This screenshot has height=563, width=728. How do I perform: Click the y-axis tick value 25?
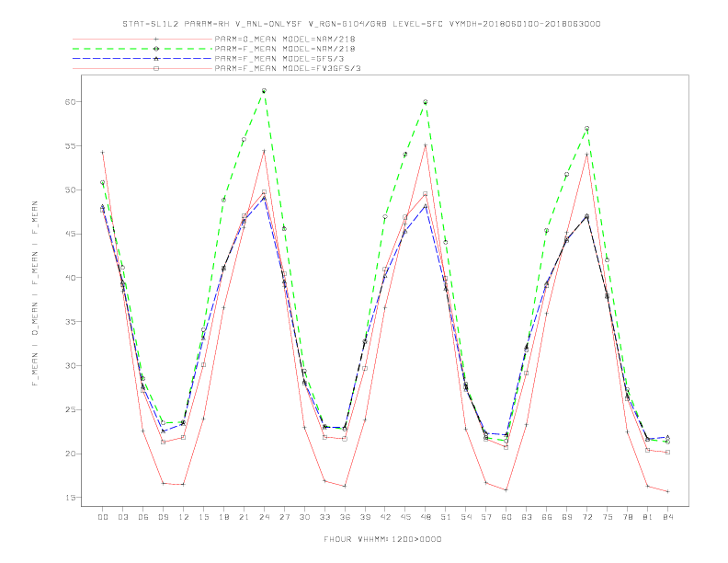(71, 409)
